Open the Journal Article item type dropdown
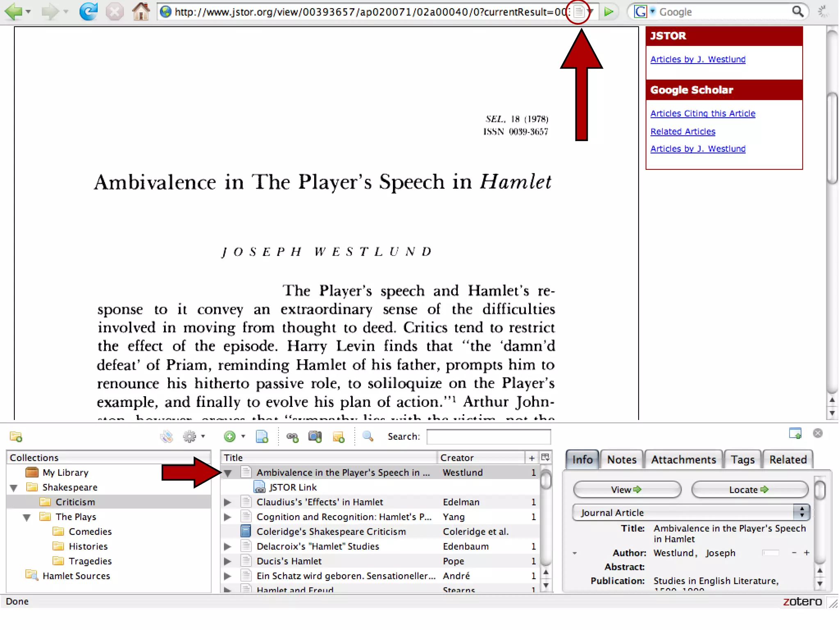The width and height of the screenshot is (840, 630). (x=691, y=513)
